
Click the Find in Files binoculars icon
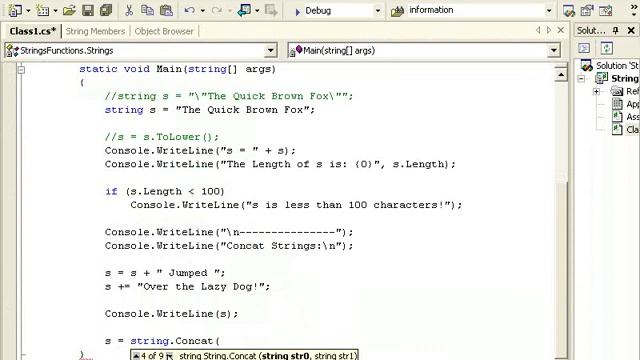pos(398,11)
